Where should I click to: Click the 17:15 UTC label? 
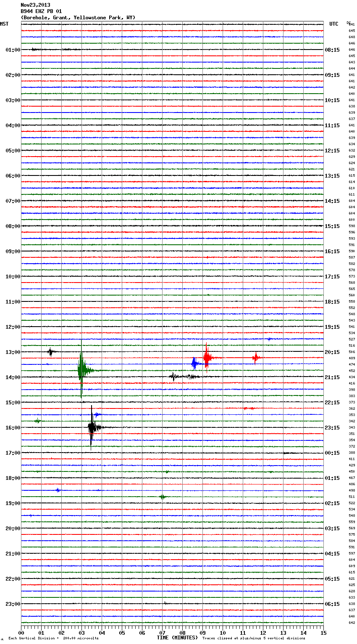[332, 277]
